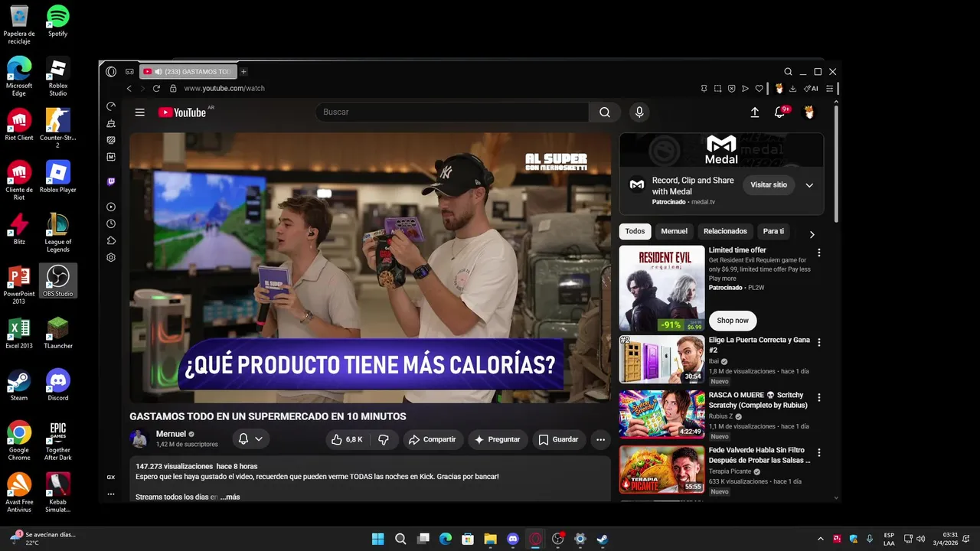The image size is (980, 551).
Task: Open GX Control speedometer in sidebar
Action: [111, 106]
